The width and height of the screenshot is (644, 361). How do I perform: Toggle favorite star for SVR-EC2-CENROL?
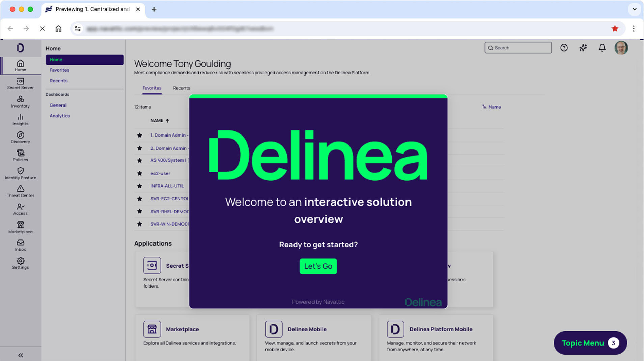point(140,199)
